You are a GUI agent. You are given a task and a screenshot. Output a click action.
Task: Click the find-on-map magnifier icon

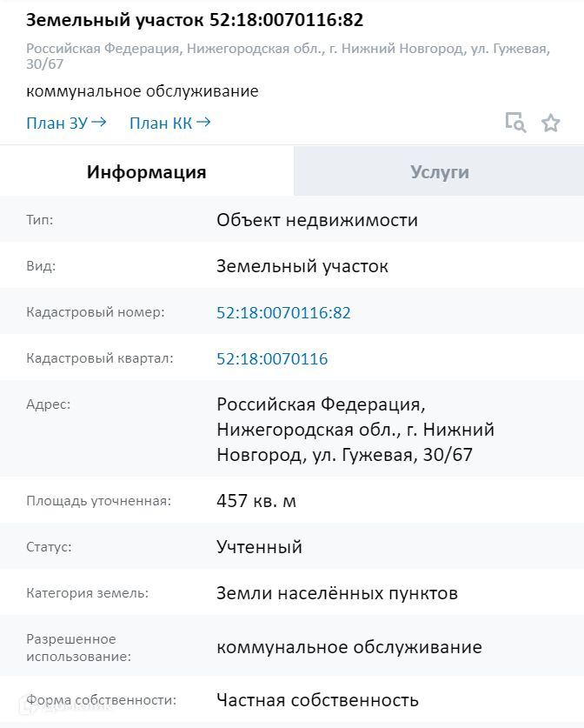[x=515, y=123]
